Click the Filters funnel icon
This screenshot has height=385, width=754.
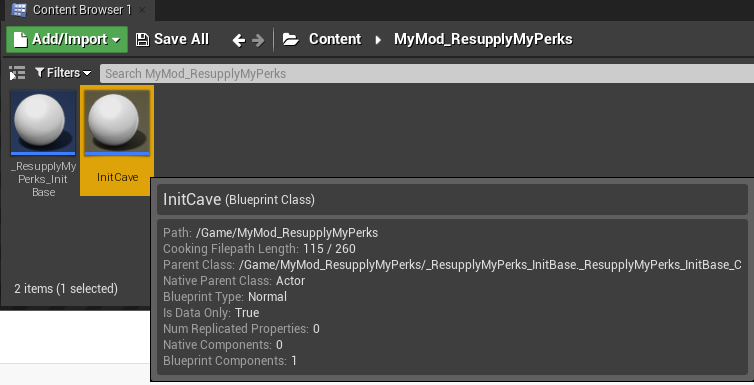click(40, 73)
